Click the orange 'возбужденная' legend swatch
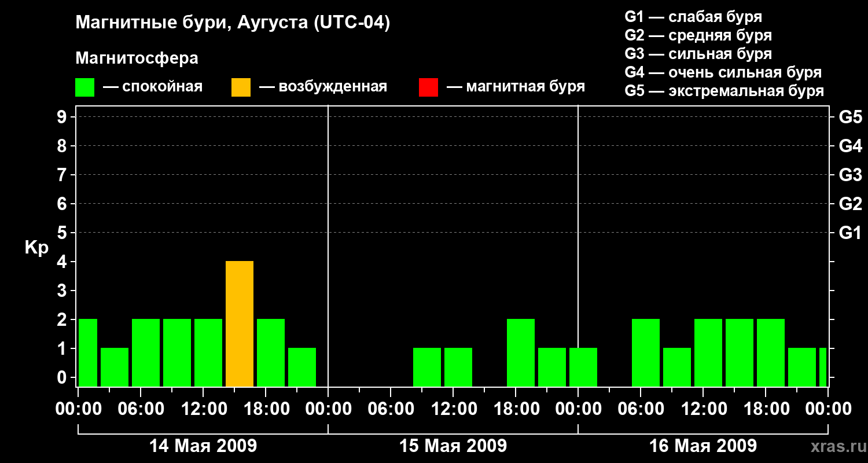 click(x=241, y=87)
